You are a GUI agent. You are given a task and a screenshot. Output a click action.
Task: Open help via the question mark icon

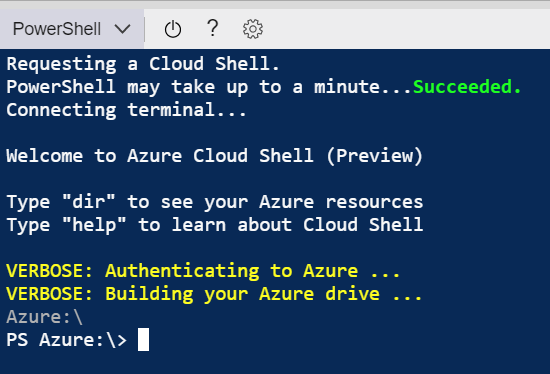coord(213,28)
